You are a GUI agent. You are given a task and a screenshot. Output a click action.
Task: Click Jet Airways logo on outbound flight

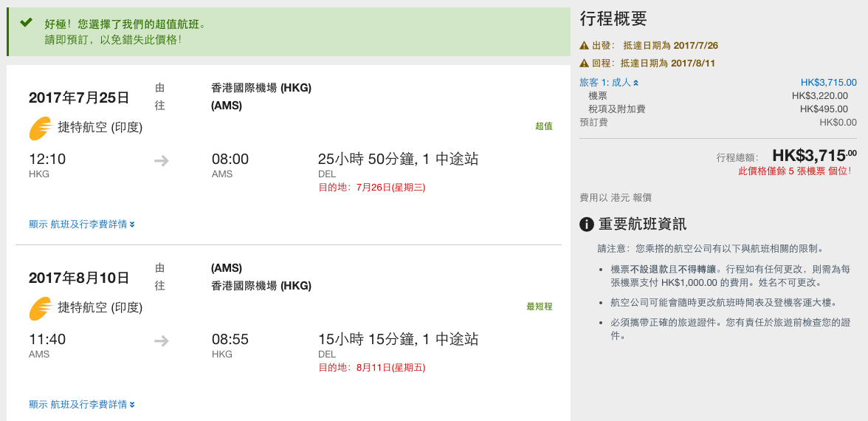point(41,129)
